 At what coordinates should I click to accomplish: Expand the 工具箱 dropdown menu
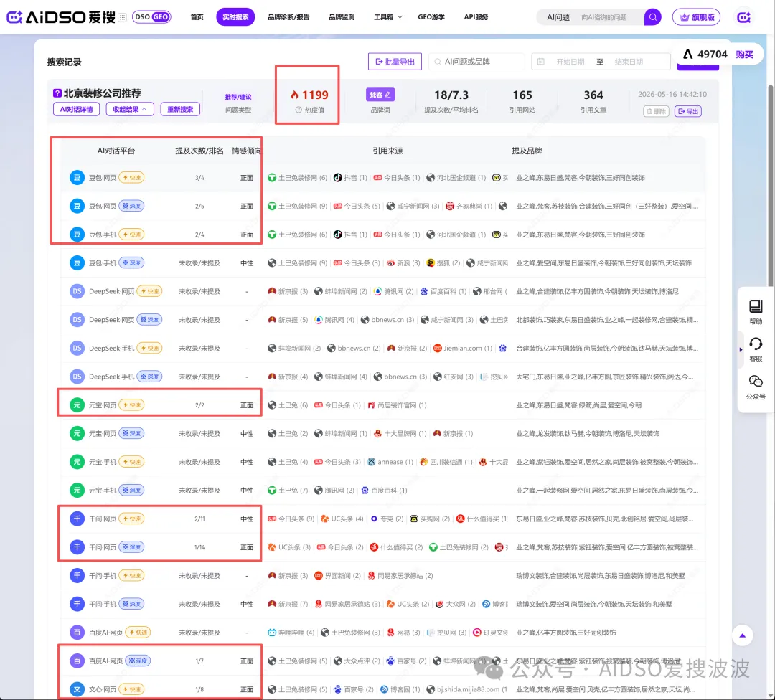(x=388, y=16)
